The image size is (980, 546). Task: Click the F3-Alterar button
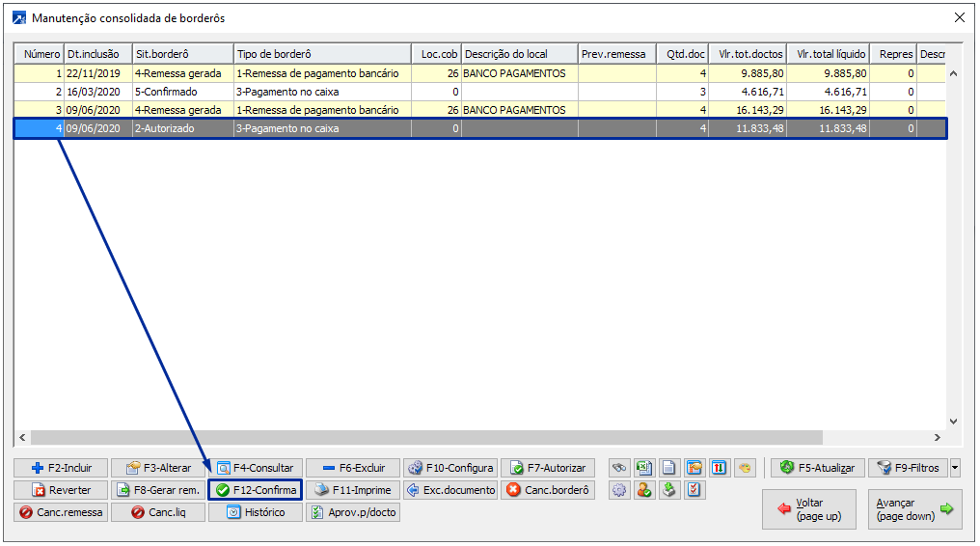click(158, 468)
